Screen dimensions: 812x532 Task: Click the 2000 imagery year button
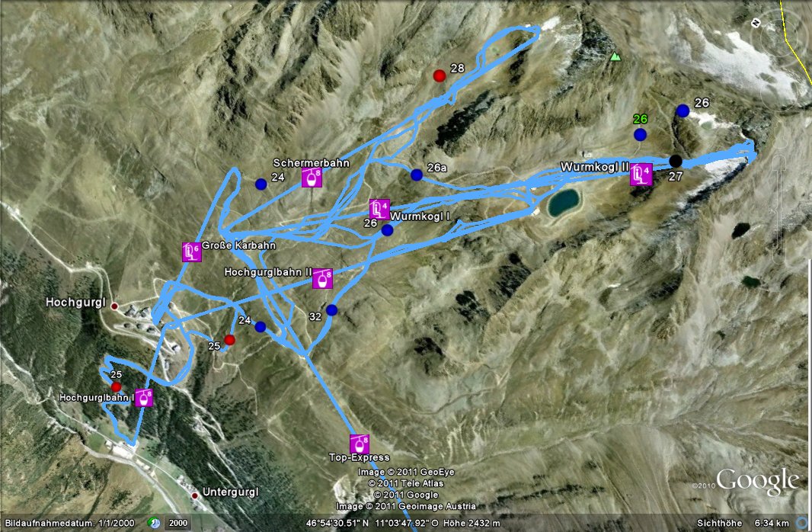pos(177,523)
